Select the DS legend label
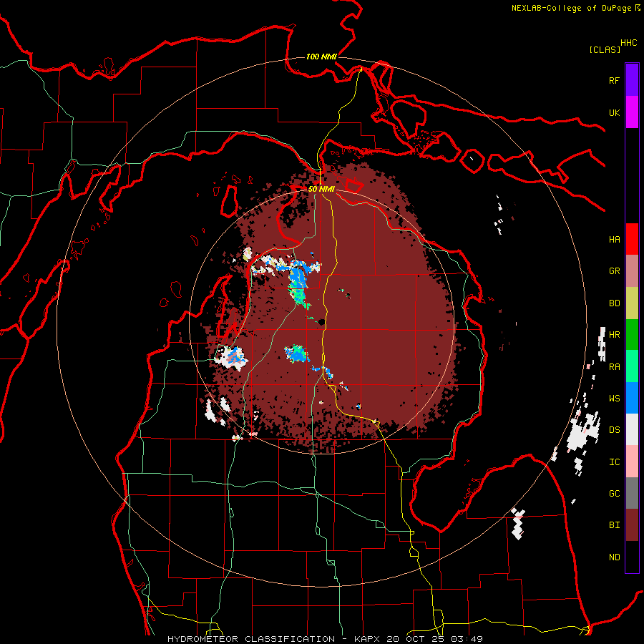The image size is (644, 644). pos(614,430)
